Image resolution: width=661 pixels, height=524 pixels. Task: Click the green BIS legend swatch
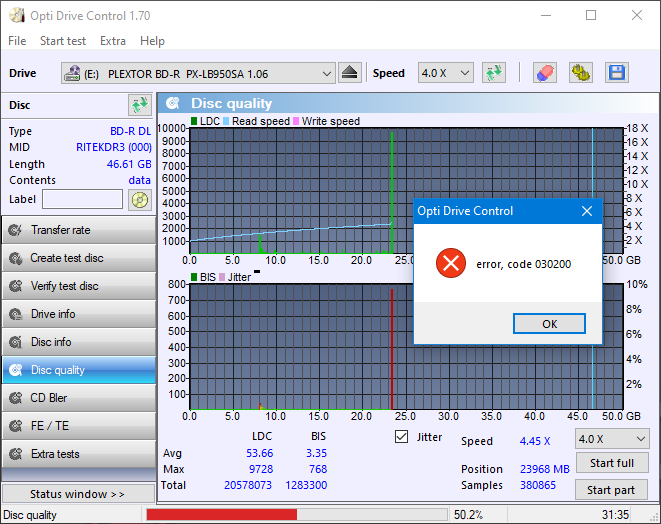[x=194, y=277]
